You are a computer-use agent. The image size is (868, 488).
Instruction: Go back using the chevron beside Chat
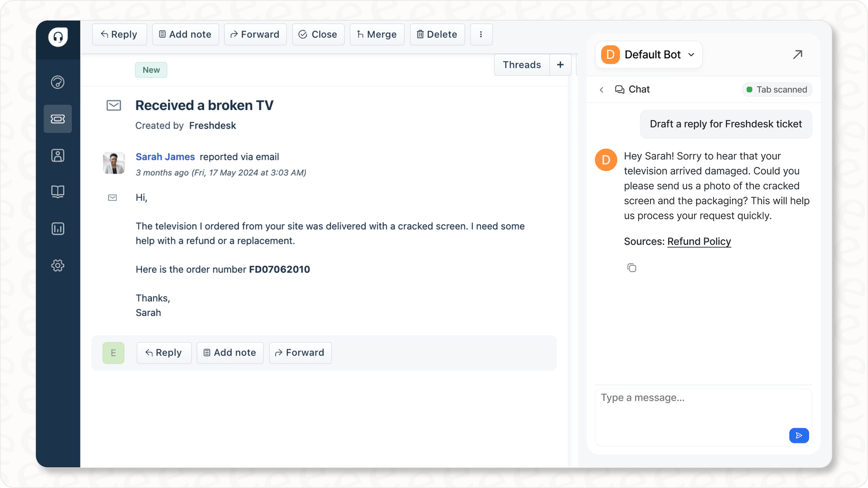tap(601, 89)
